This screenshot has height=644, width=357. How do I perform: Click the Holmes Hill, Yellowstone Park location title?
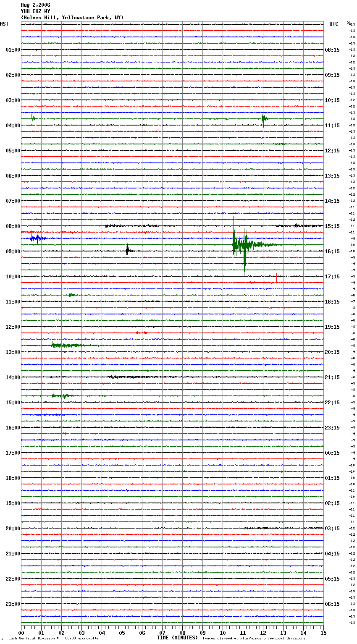(72, 18)
